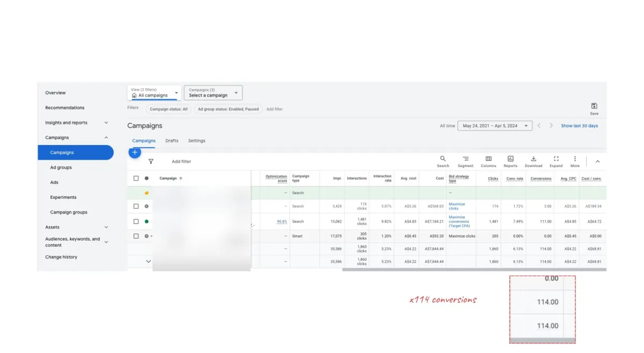The image size is (644, 353).
Task: Click Add filter next to the chips
Action: pos(275,109)
